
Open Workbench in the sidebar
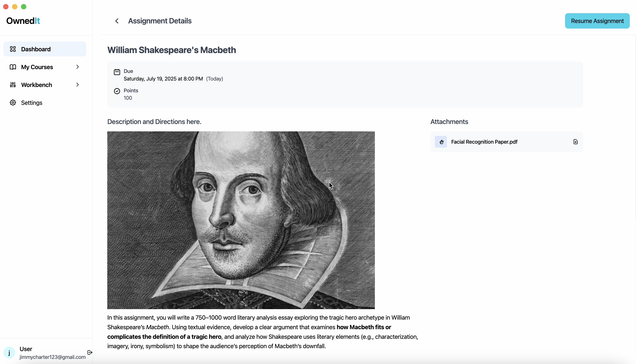[45, 85]
